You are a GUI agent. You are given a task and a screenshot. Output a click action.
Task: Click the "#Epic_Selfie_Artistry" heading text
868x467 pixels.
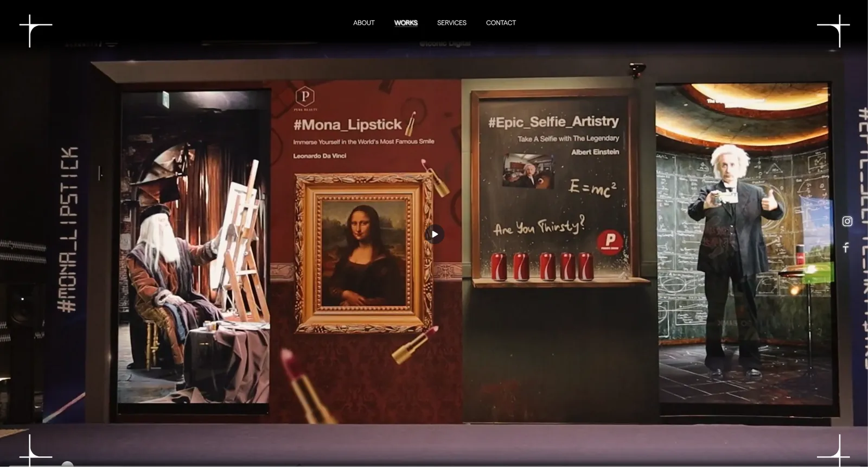tap(553, 122)
